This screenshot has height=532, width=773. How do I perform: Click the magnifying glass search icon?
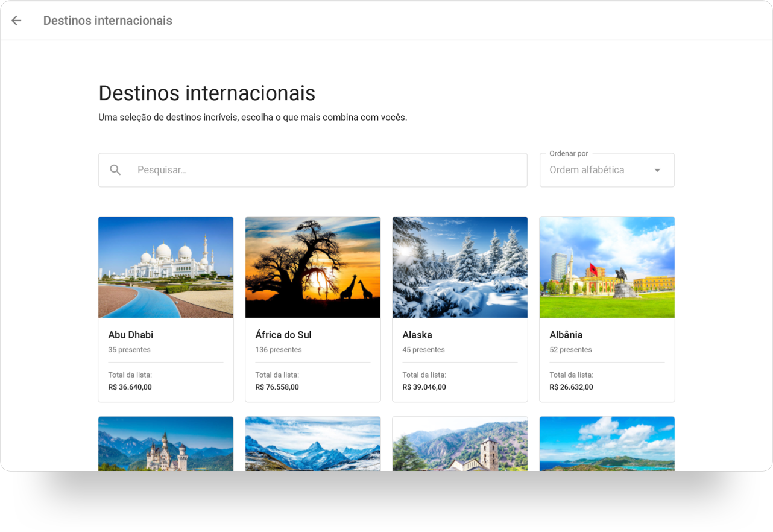(115, 170)
